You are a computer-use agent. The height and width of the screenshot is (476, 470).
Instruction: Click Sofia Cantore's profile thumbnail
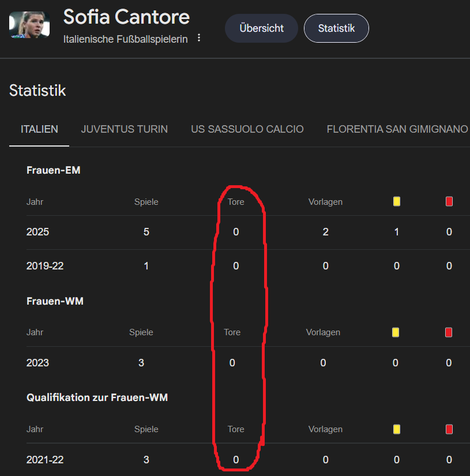point(29,25)
